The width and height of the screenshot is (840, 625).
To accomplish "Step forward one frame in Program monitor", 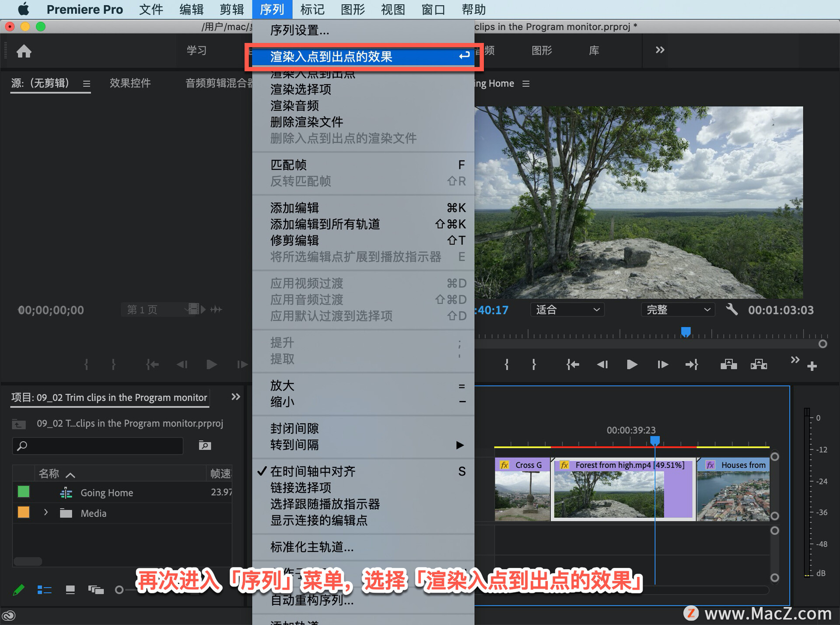I will 662,365.
